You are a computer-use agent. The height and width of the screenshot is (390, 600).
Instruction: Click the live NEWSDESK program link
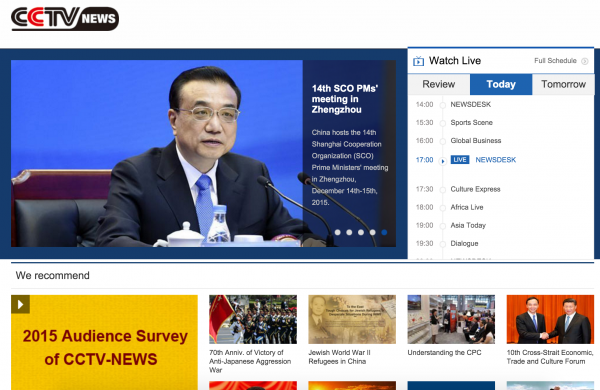[496, 160]
